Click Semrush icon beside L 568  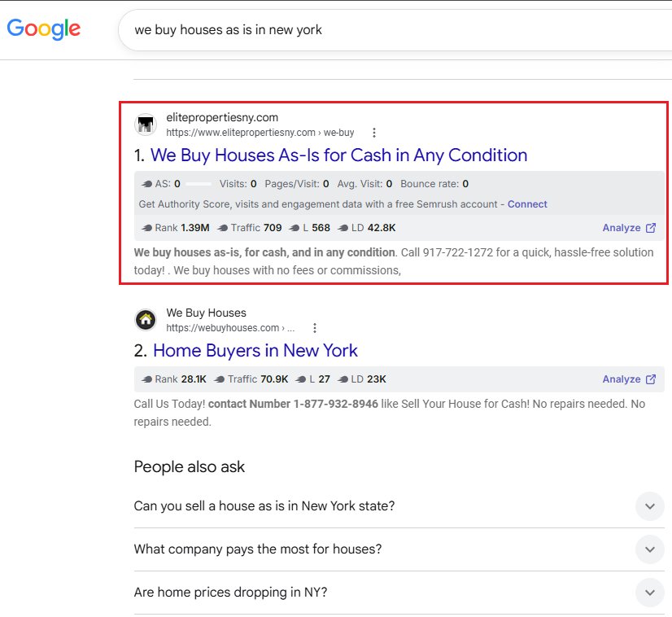tap(294, 228)
